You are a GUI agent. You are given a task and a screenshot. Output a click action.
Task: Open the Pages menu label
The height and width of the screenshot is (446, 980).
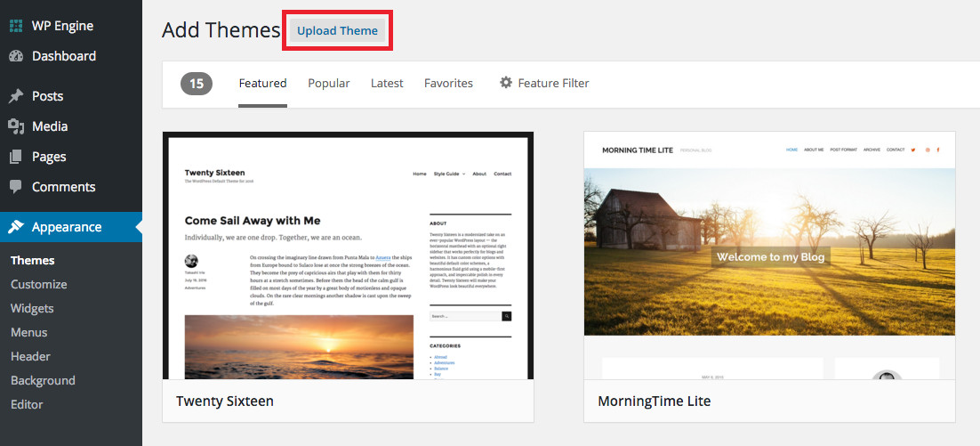click(x=49, y=157)
